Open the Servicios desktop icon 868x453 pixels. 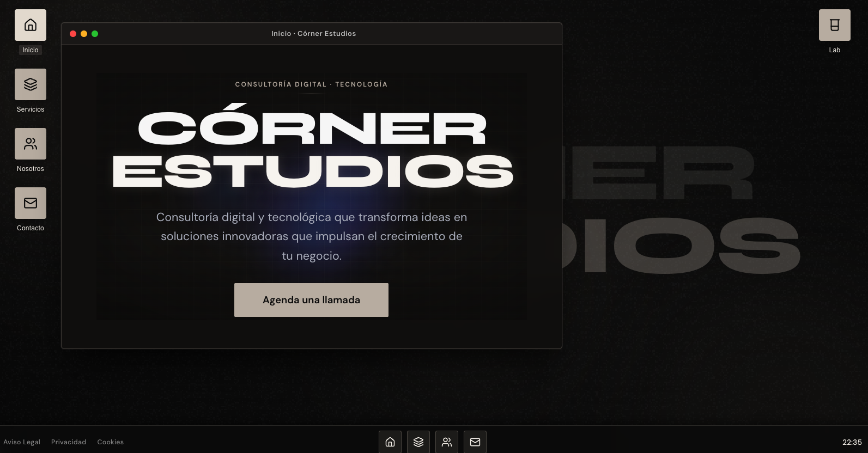[31, 84]
